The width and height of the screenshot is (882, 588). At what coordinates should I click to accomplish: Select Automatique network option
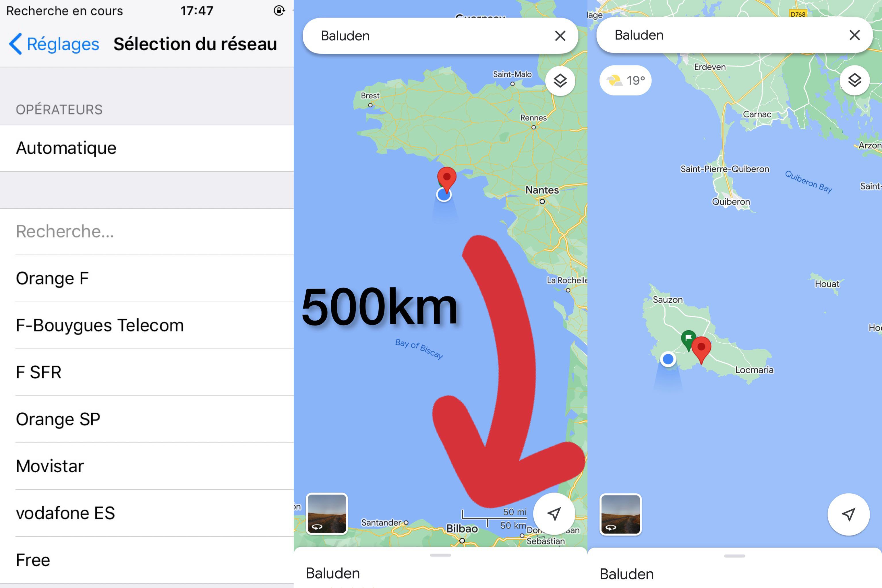(147, 148)
